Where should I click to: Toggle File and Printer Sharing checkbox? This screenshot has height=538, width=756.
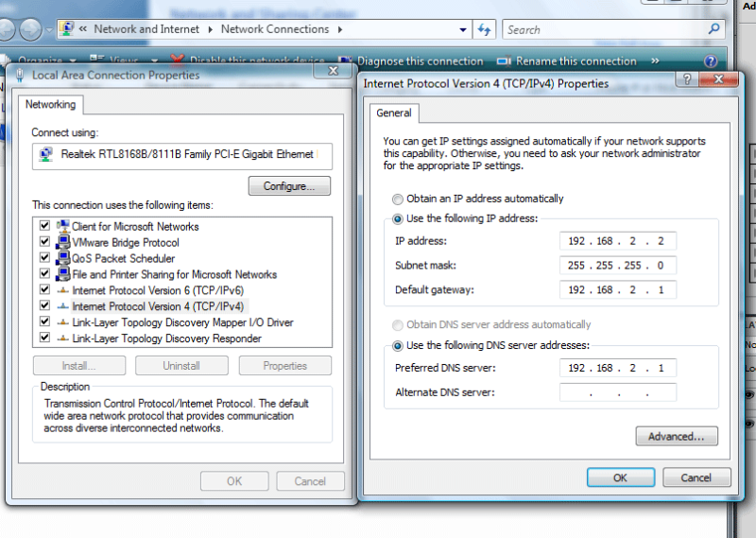pyautogui.click(x=44, y=274)
